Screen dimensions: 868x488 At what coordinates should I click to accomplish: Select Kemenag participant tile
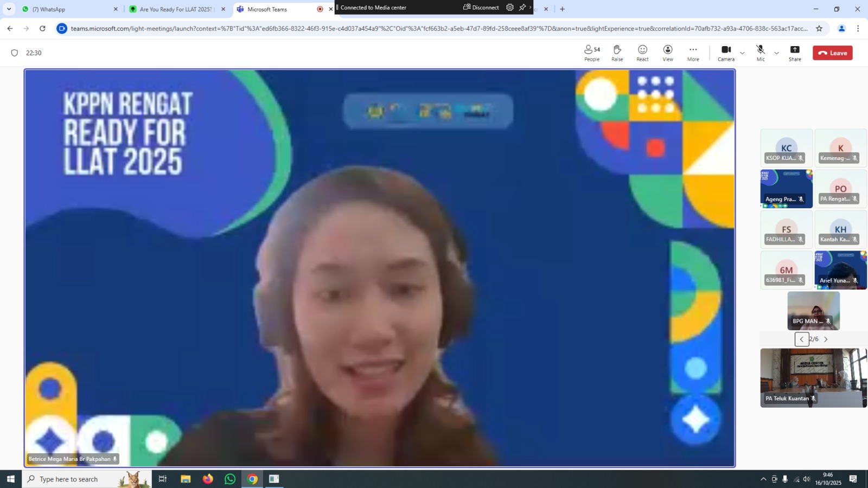click(840, 147)
